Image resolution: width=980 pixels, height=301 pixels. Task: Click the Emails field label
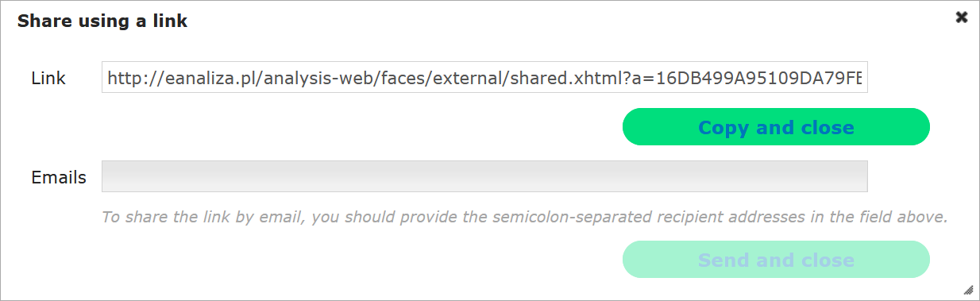pos(59,177)
